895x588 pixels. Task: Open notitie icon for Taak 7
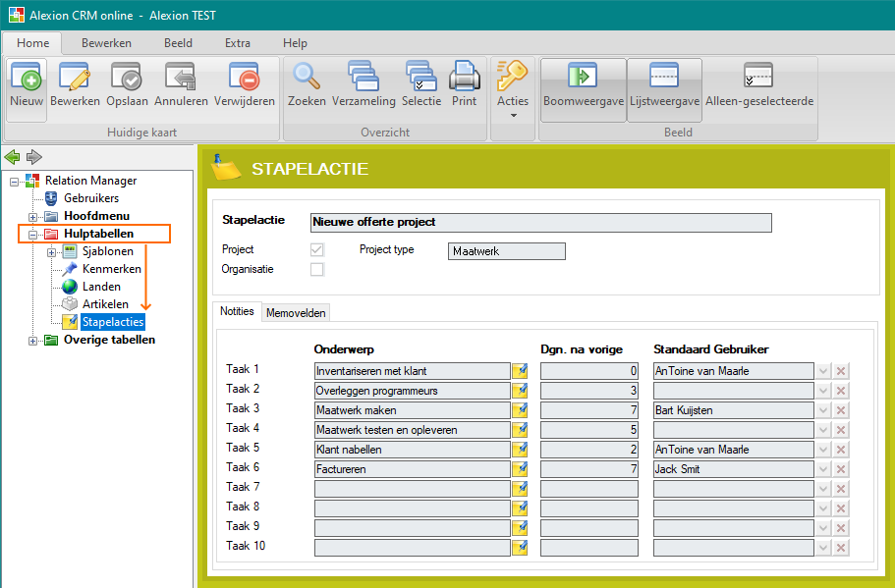click(x=520, y=489)
